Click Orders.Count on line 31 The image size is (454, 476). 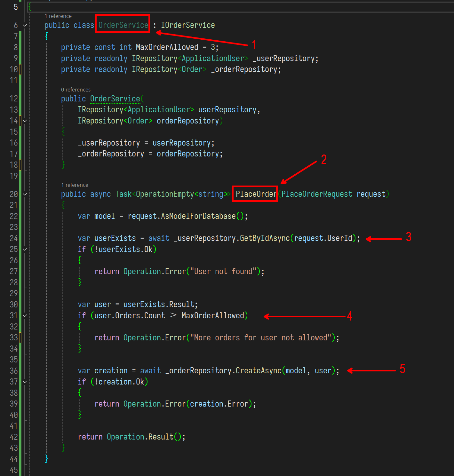tap(140, 316)
